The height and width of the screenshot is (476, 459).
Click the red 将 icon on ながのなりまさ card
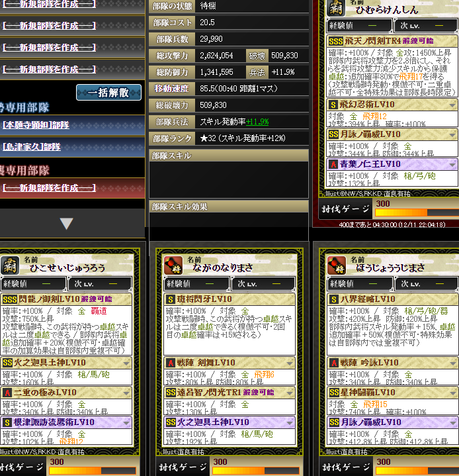coord(173,265)
